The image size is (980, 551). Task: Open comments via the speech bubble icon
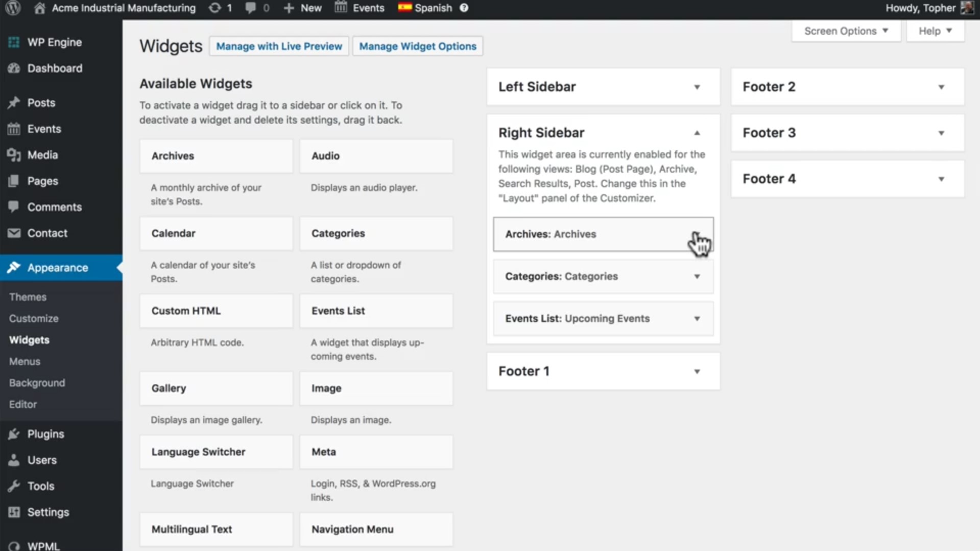click(x=252, y=8)
